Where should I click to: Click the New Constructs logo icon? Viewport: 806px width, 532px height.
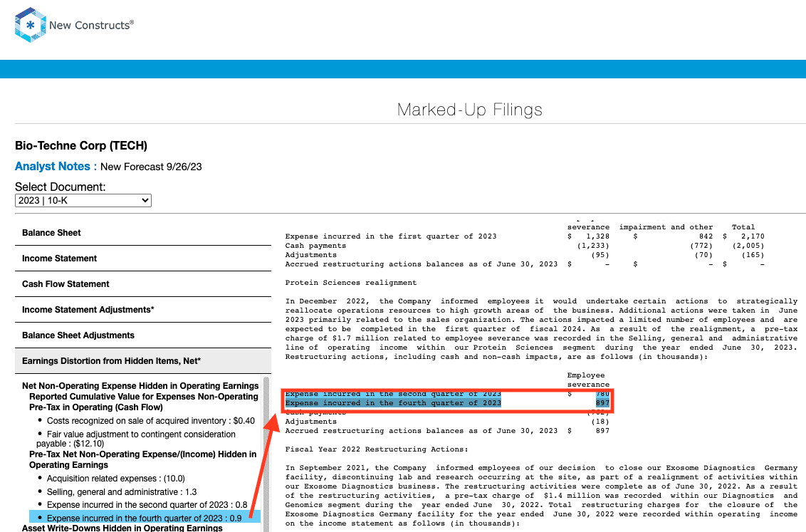(x=31, y=25)
